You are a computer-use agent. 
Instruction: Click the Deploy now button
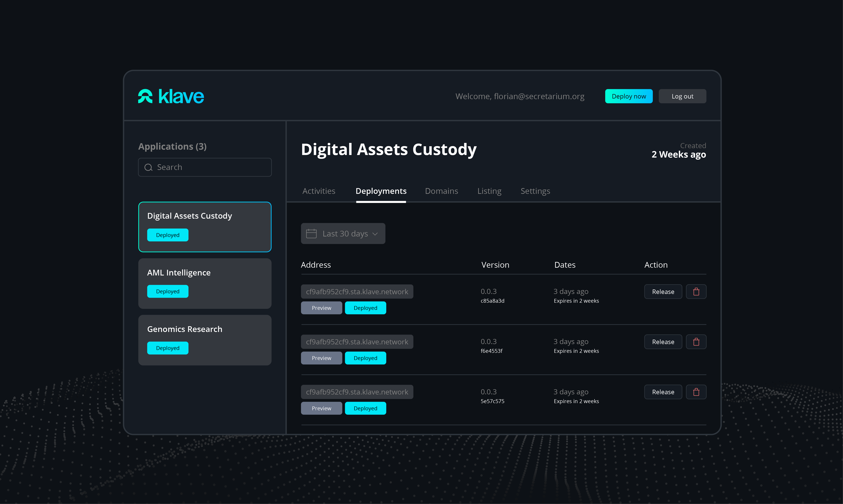tap(629, 96)
